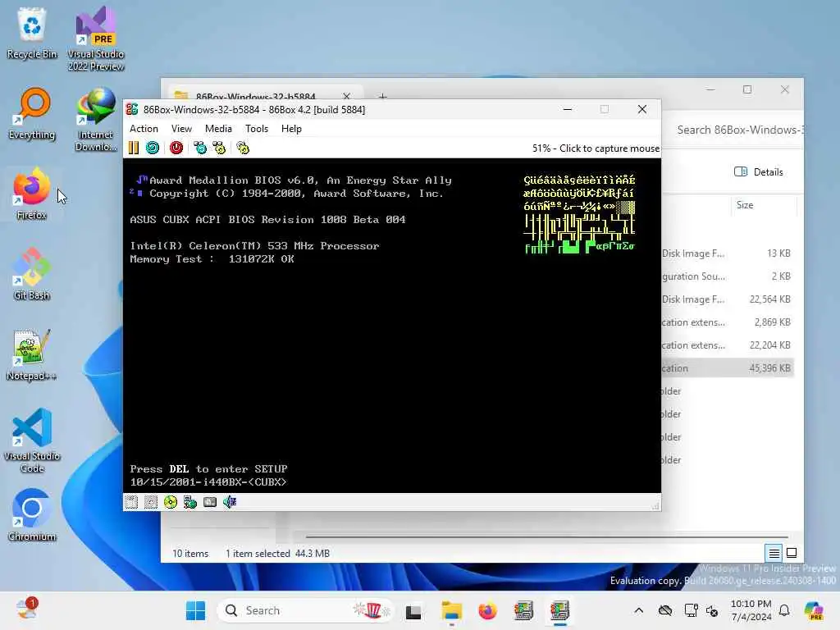Viewport: 840px width, 630px height.
Task: Select Internet Download Manager desktop shortcut
Action: 96,120
